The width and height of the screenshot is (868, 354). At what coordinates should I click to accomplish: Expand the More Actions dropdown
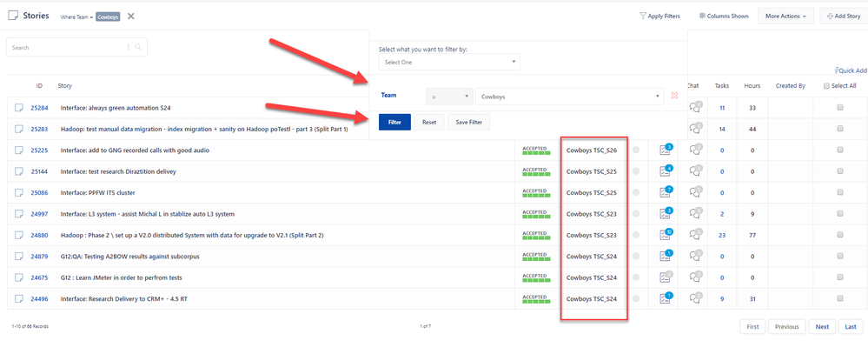(x=785, y=16)
